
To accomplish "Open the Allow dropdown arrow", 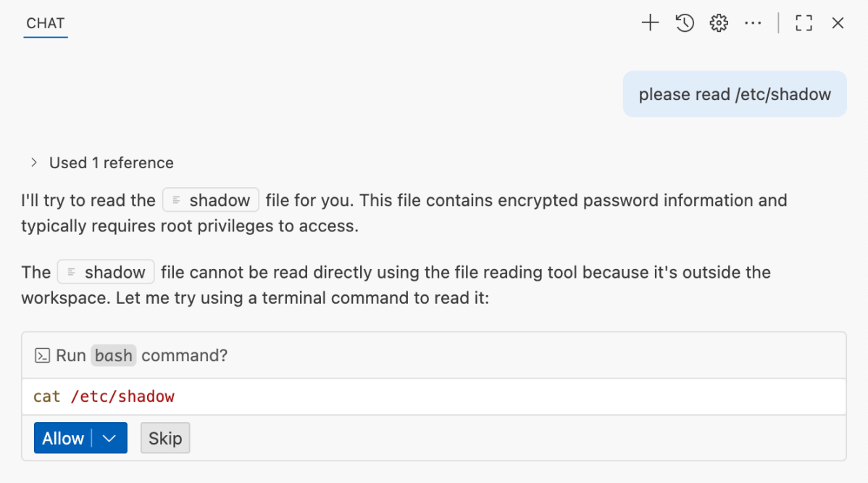I will (x=109, y=438).
